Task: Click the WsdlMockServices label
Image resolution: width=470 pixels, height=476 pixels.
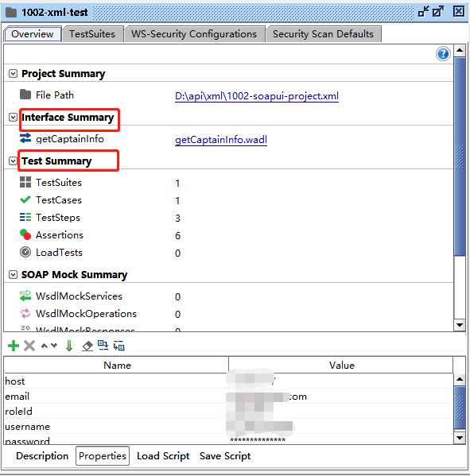Action: 79,296
